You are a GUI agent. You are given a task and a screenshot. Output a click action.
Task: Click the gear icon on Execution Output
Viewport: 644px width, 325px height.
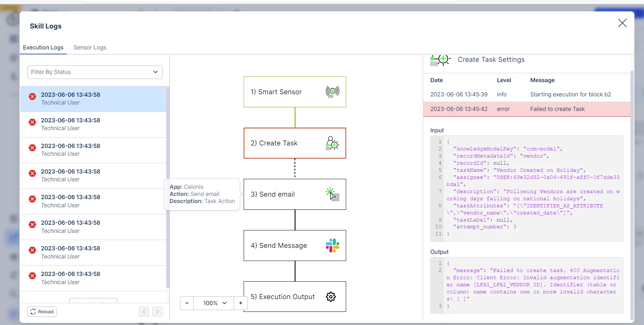pyautogui.click(x=331, y=297)
